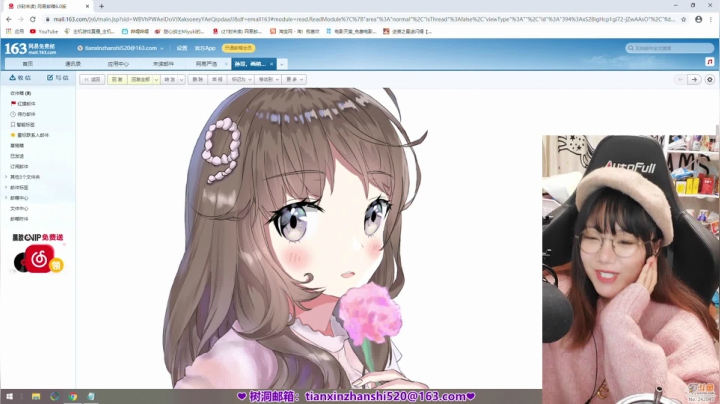
Task: Close the currently open email tab
Action: click(x=272, y=64)
